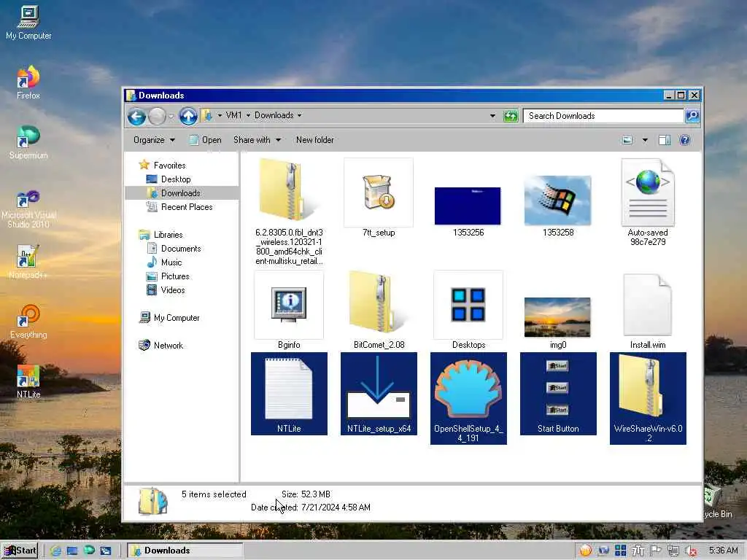This screenshot has height=560, width=747.
Task: Open the Start menu button
Action: click(20, 551)
